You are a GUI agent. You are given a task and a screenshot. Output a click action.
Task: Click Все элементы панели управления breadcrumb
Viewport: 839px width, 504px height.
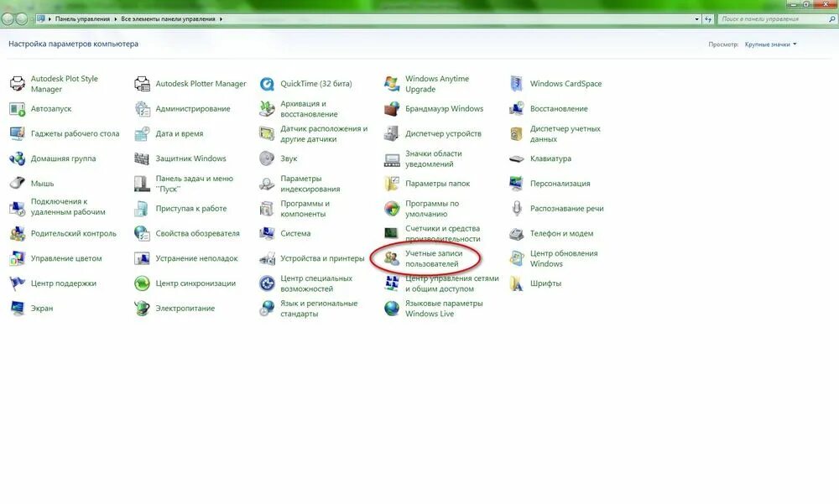tap(168, 18)
